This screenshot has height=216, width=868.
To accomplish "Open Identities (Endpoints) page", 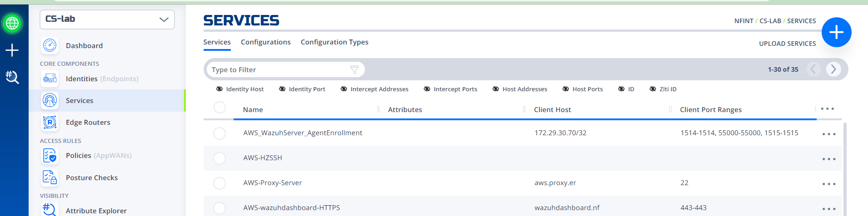I will pos(102,79).
